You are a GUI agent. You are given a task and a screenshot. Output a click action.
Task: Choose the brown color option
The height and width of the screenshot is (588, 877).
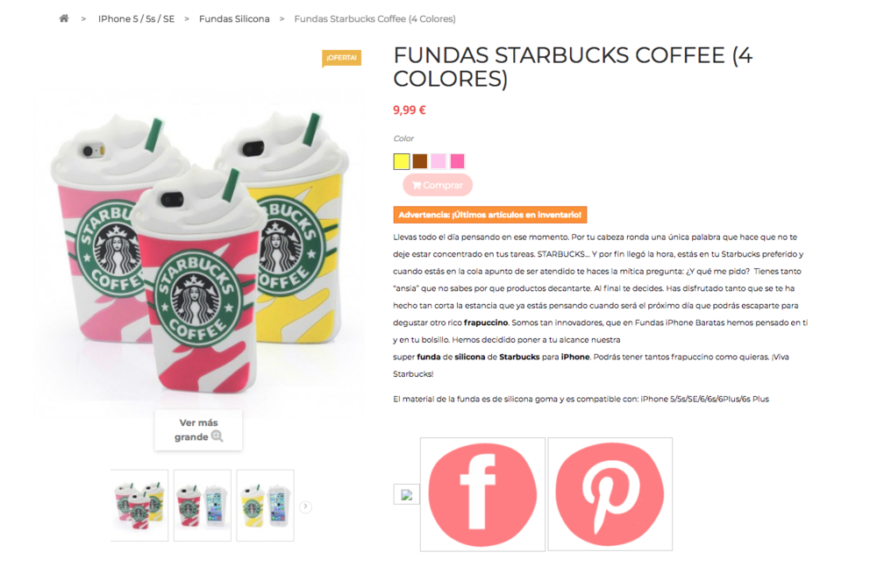(420, 161)
